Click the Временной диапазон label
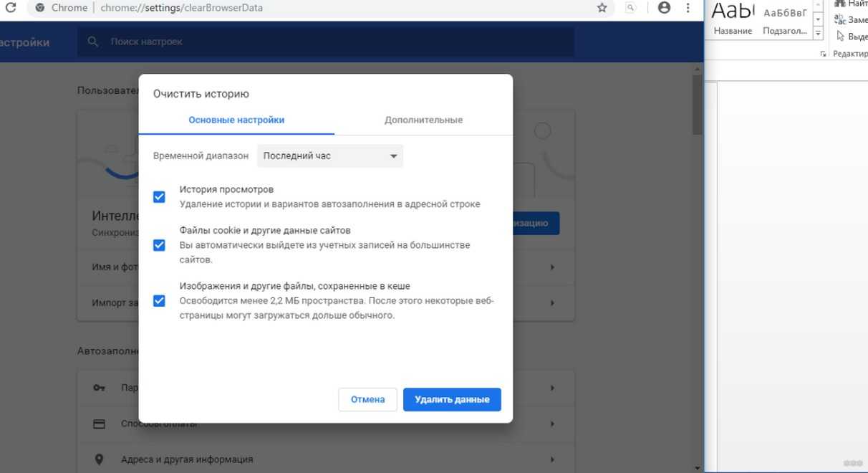Viewport: 868px width, 473px height. tap(201, 156)
